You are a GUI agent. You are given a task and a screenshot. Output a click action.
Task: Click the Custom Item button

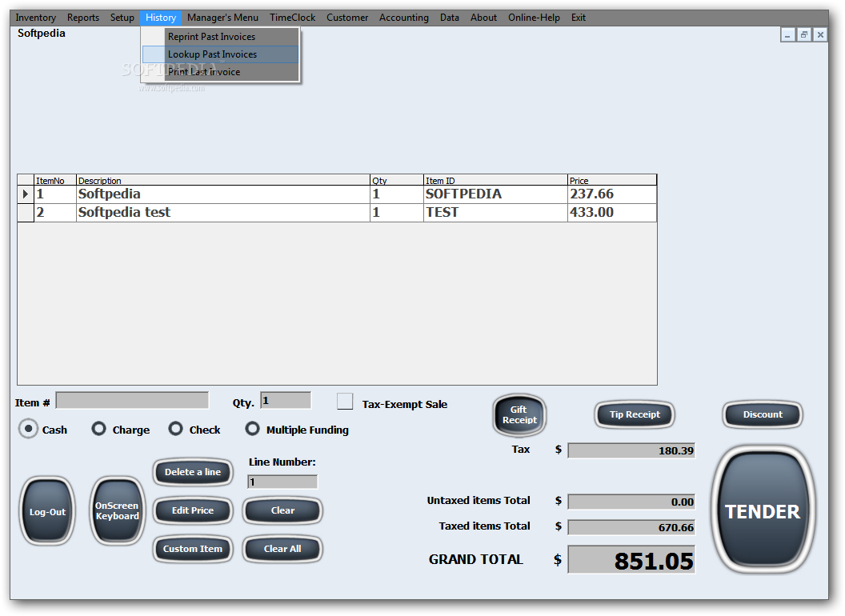pos(193,549)
